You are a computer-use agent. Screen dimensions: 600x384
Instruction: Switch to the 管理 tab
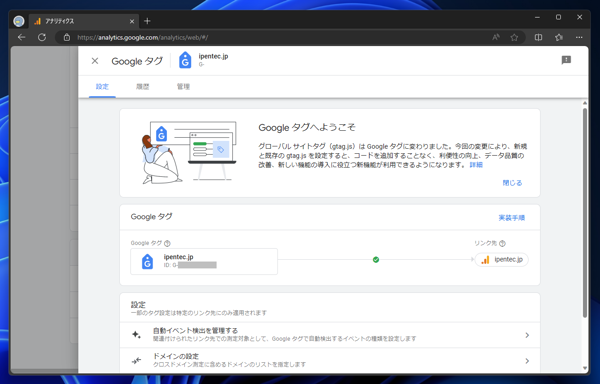point(183,87)
